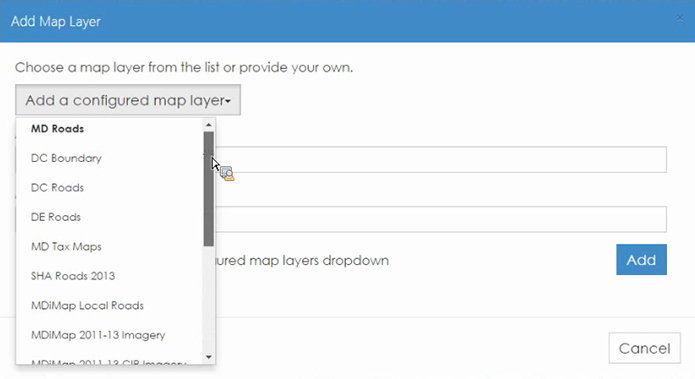Click the blue Add button
This screenshot has width=695, height=379.
(x=641, y=260)
